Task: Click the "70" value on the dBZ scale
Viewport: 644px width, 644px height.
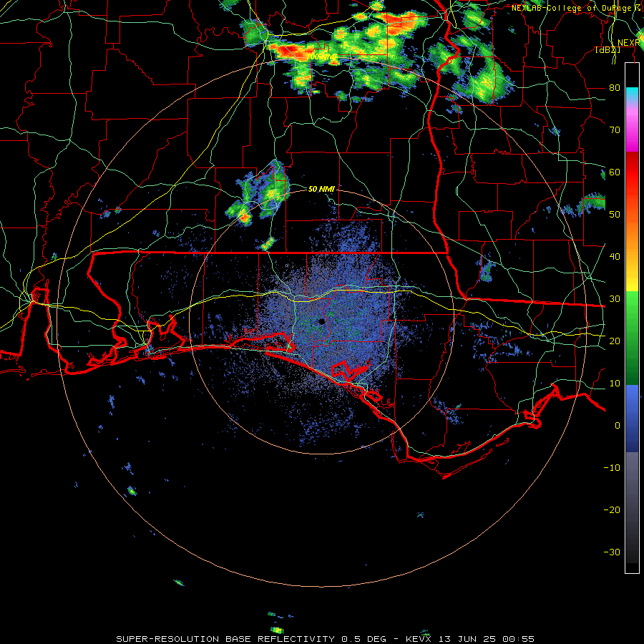Action: pos(615,130)
